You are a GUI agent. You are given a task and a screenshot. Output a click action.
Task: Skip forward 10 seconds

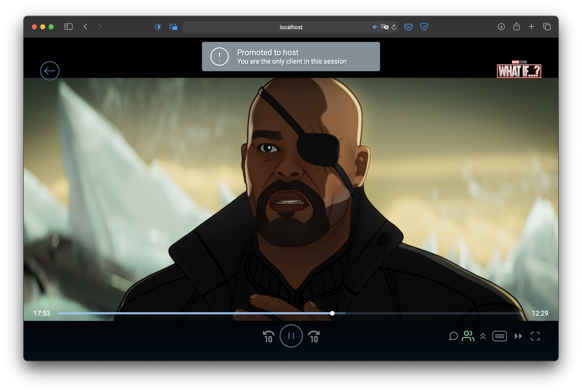[314, 337]
